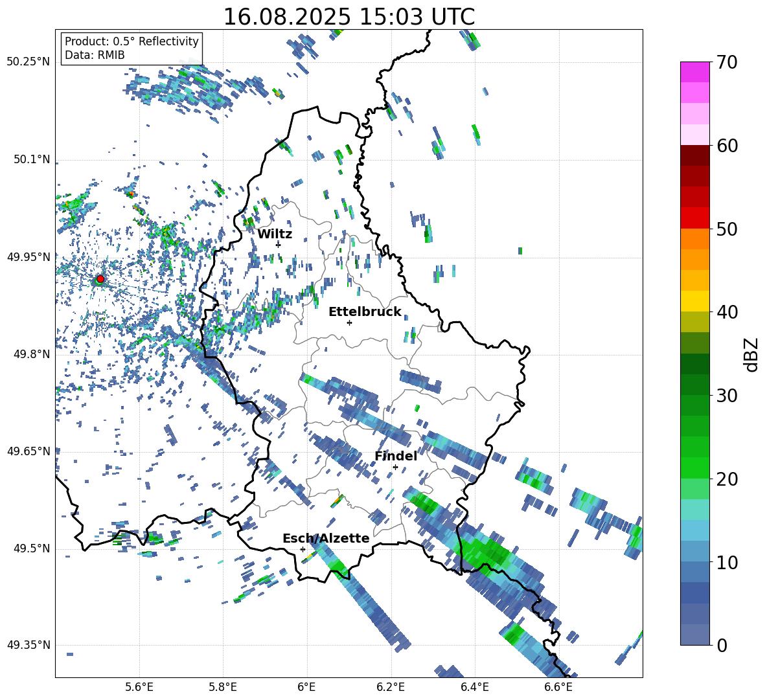Click the 5.6°E longitude label
Image resolution: width=767 pixels, height=700 pixels.
139,687
